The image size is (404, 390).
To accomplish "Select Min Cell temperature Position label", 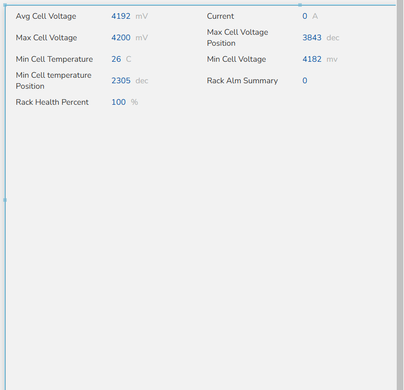I will click(x=53, y=81).
